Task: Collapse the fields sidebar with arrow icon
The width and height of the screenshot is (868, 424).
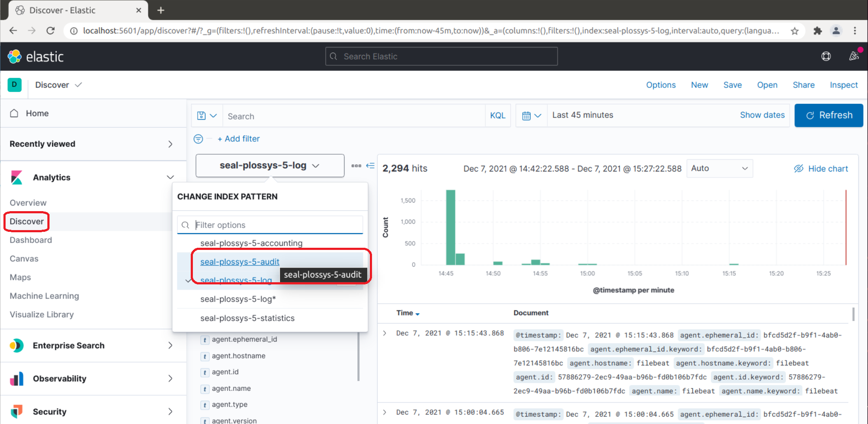Action: [x=371, y=165]
